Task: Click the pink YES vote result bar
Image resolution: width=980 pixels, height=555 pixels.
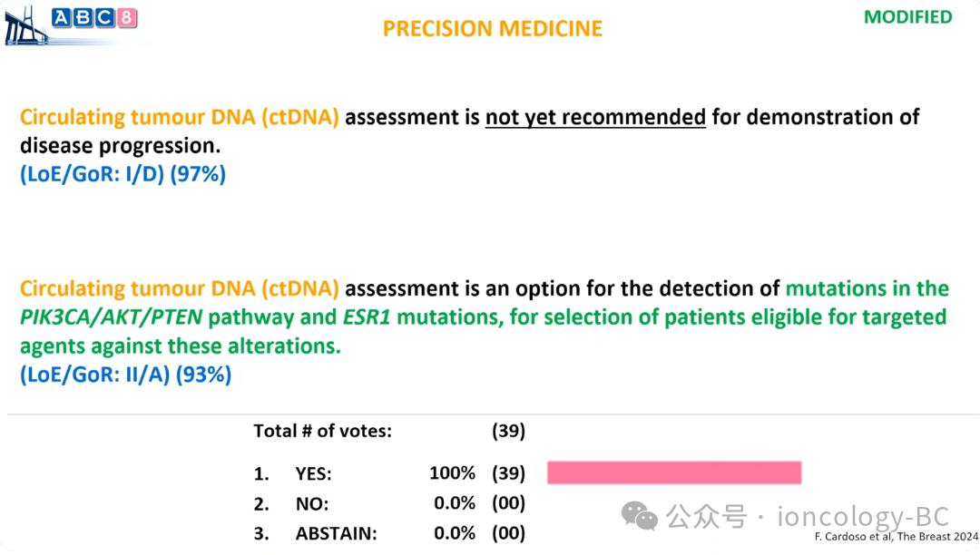Action: [x=674, y=472]
